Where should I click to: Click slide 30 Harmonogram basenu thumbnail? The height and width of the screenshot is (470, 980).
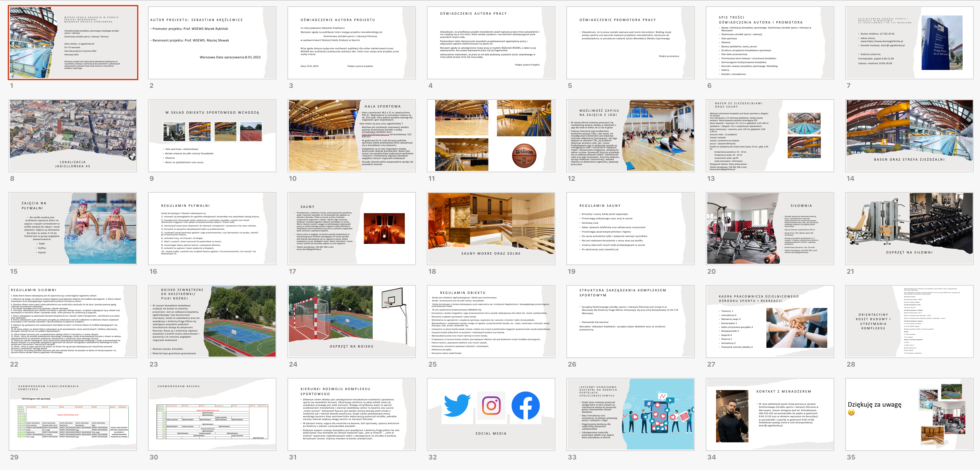212,414
